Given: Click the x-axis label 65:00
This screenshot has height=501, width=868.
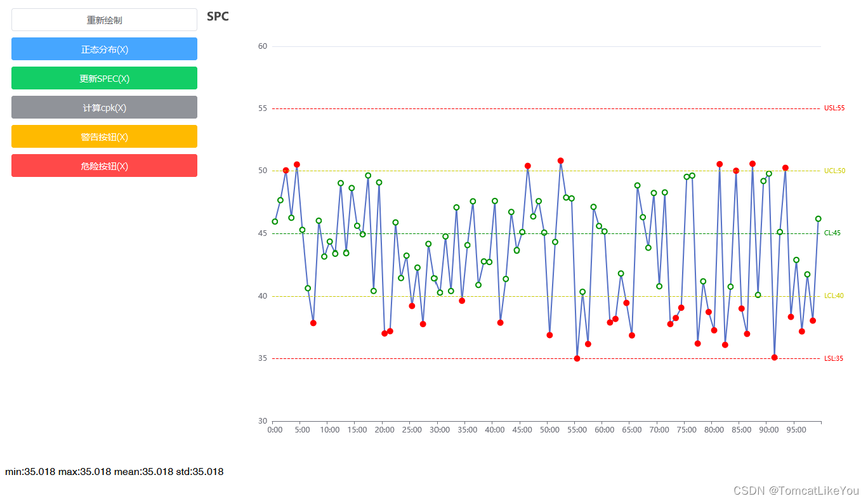Looking at the screenshot, I should pos(632,430).
